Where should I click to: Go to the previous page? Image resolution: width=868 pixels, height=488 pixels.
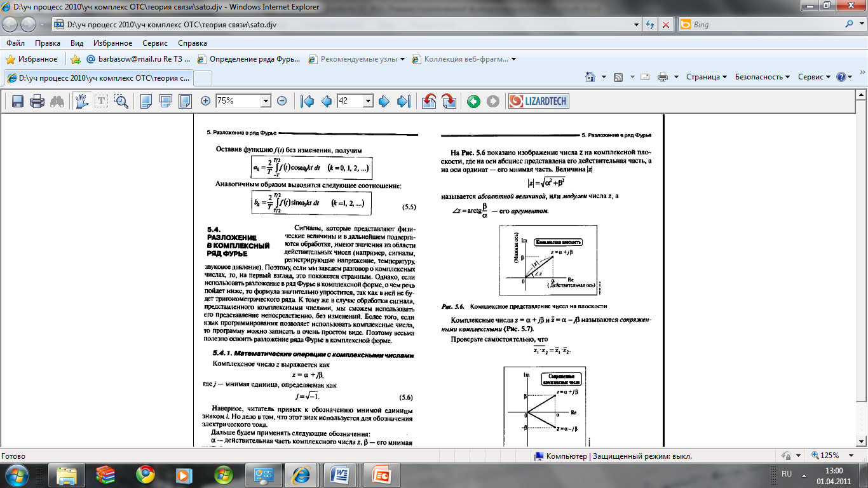click(x=326, y=101)
